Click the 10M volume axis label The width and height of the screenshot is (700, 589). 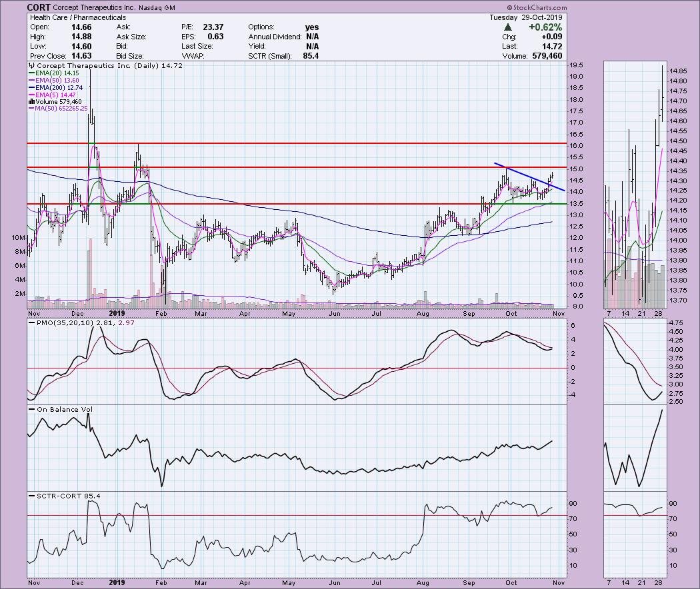coord(18,237)
